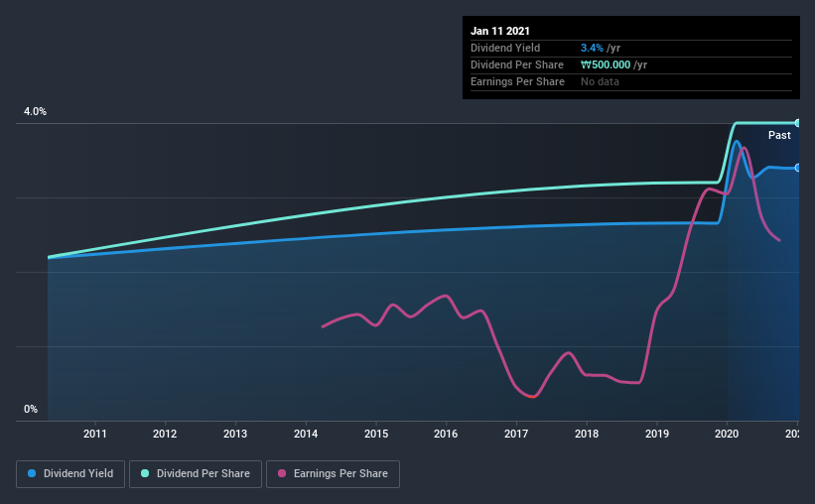Screen dimensions: 815x504
Task: Toggle the Earnings Per Share legend button
Action: click(x=333, y=474)
